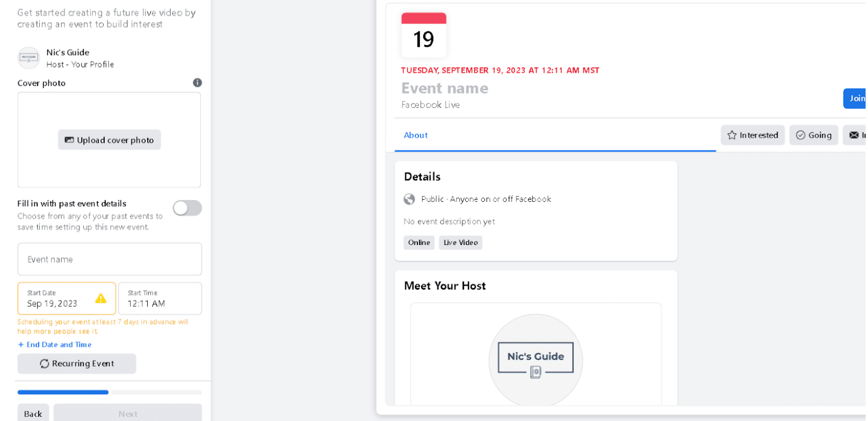Screen dimensions: 868x421
Task: Click the info icon beside Cover photo
Action: tap(198, 83)
